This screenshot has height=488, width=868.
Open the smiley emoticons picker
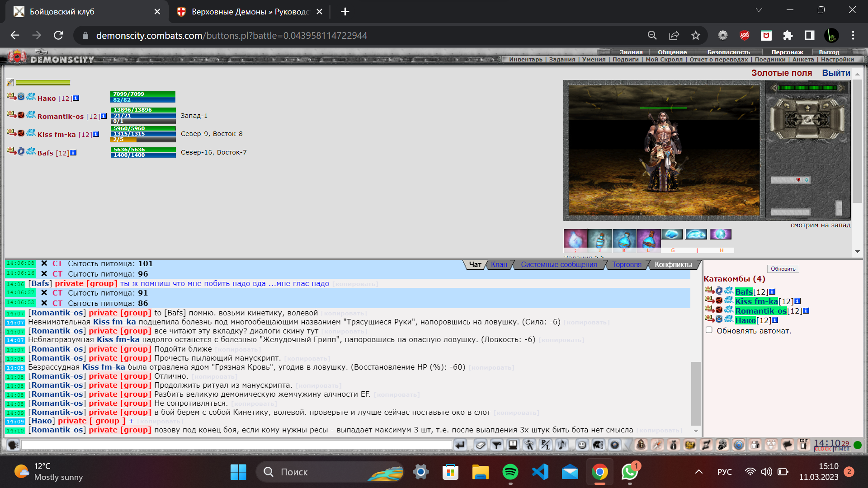[582, 445]
